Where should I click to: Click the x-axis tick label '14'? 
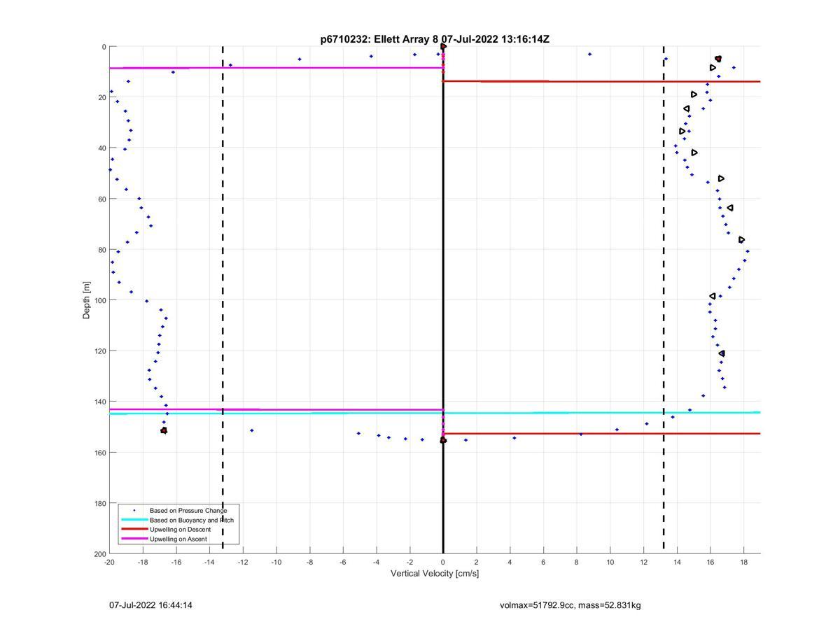click(x=677, y=563)
